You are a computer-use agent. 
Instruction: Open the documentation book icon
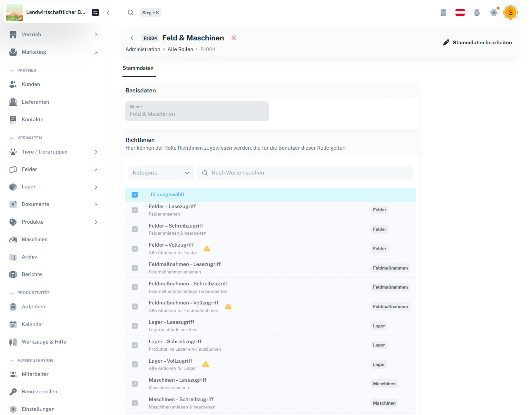[443, 13]
